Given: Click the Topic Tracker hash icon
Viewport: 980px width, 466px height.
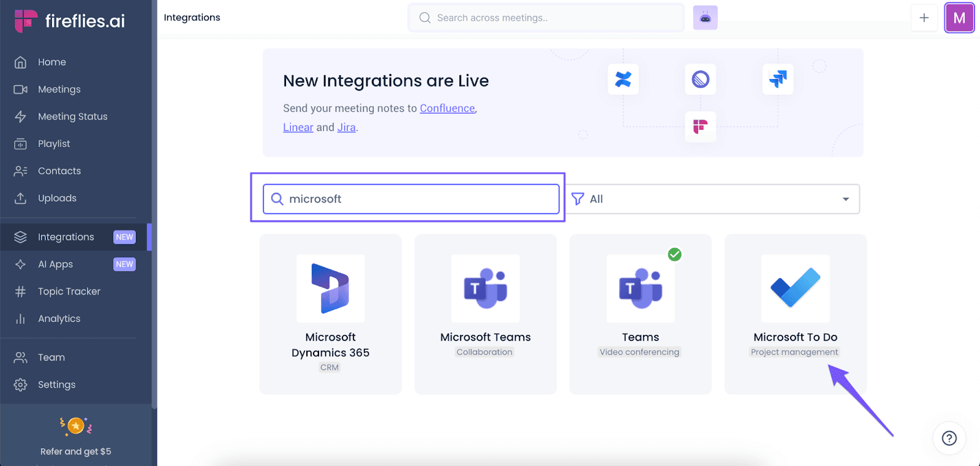Looking at the screenshot, I should pyautogui.click(x=20, y=291).
